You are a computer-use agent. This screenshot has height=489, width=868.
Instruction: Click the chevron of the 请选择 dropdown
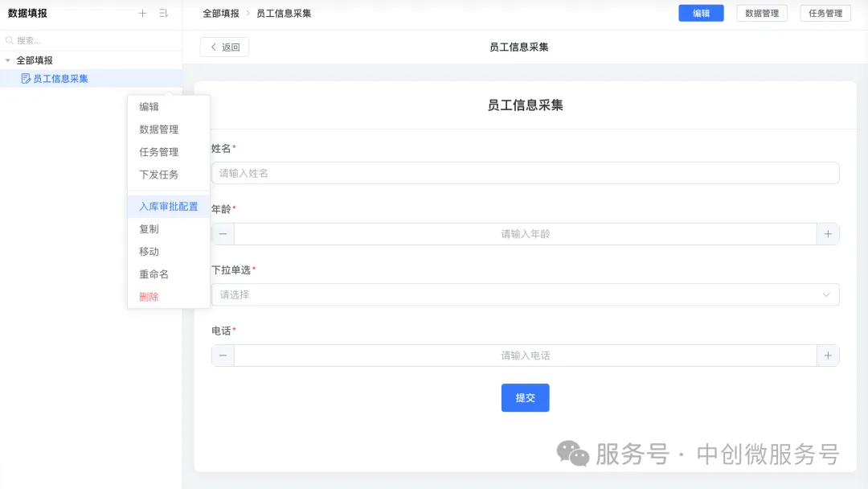pos(826,294)
